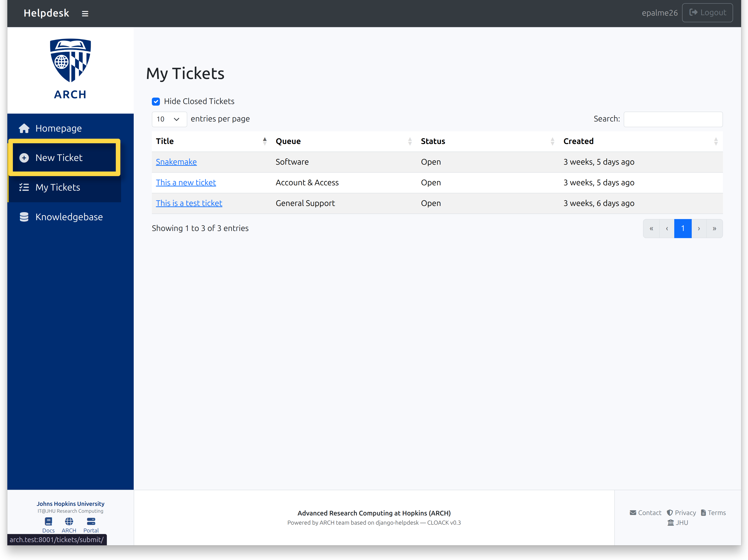Viewport: 748px width, 560px height.
Task: Open the Portal server icon in footer
Action: point(91,521)
